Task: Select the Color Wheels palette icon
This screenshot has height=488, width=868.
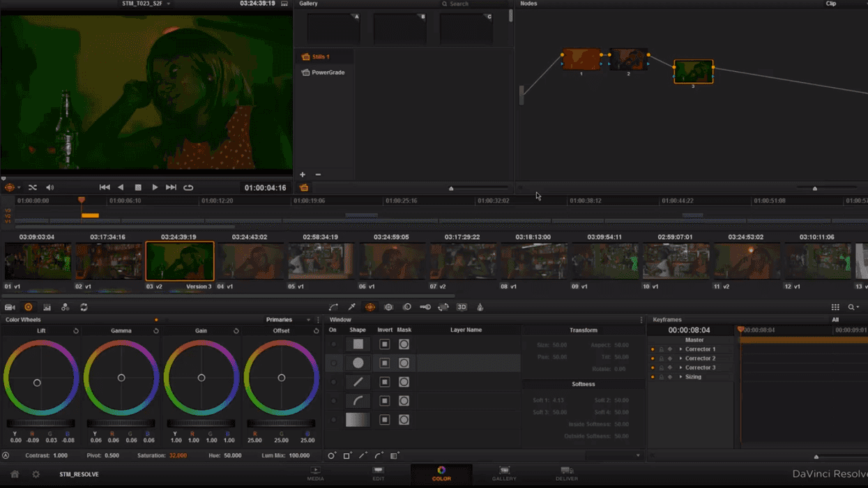Action: (28, 307)
